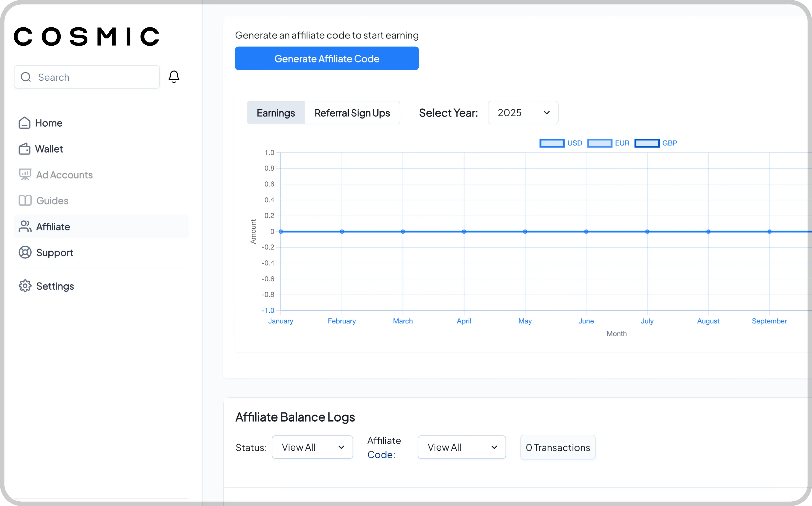Open Ad Accounts label in sidebar

click(x=64, y=175)
